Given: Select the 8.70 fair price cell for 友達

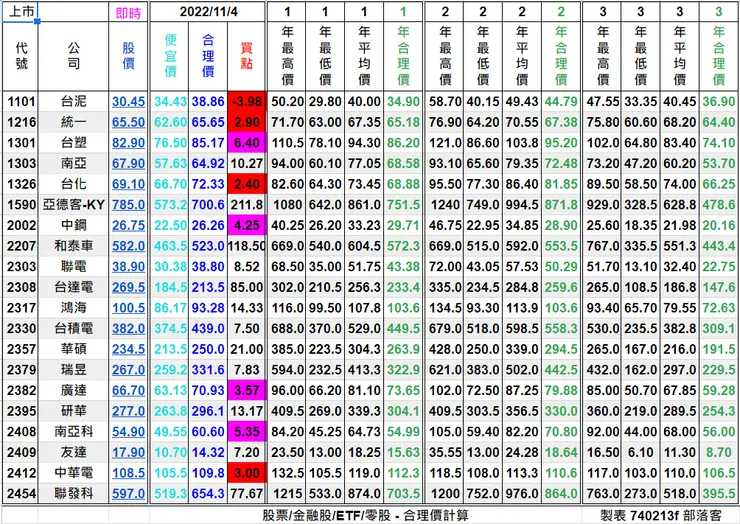Looking at the screenshot, I should (x=719, y=452).
